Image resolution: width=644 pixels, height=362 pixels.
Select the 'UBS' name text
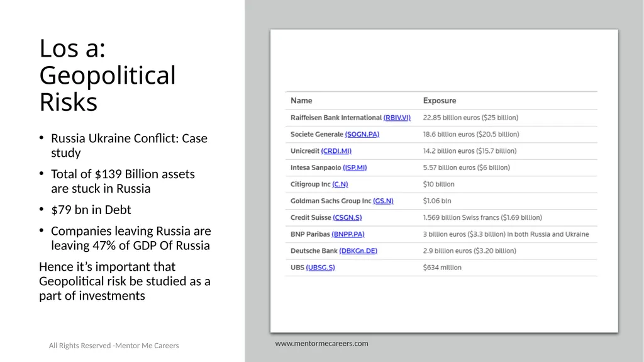point(297,268)
